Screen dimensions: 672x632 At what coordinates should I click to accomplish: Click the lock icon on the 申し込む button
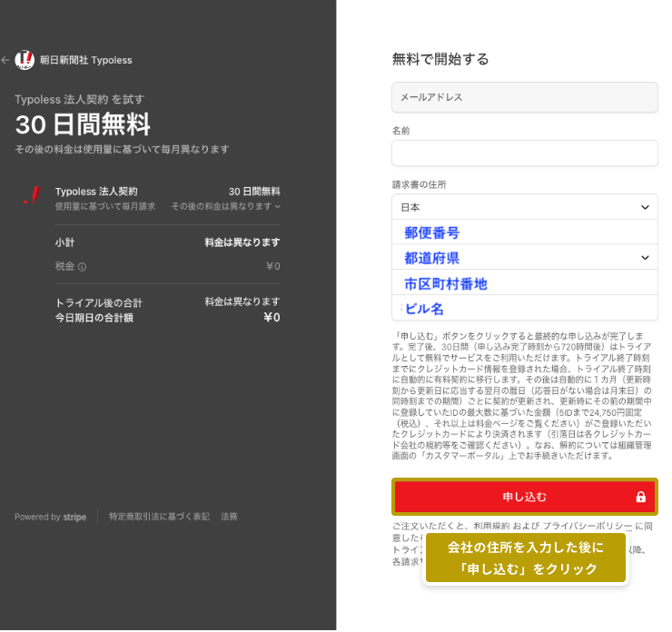(x=640, y=497)
